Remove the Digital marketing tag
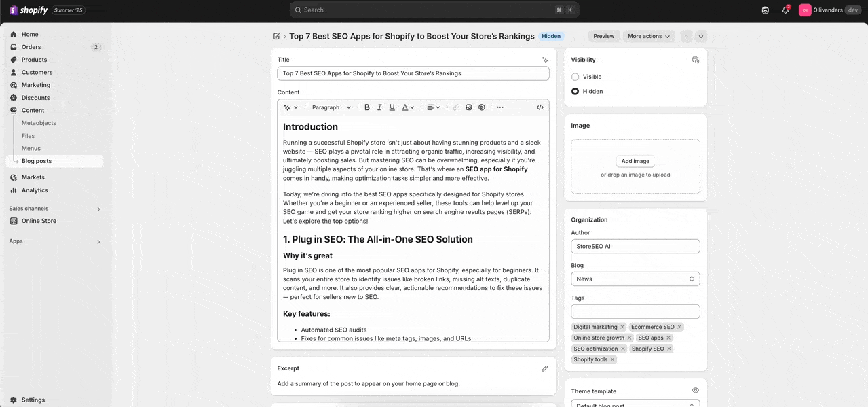Image resolution: width=868 pixels, height=407 pixels. (x=622, y=327)
